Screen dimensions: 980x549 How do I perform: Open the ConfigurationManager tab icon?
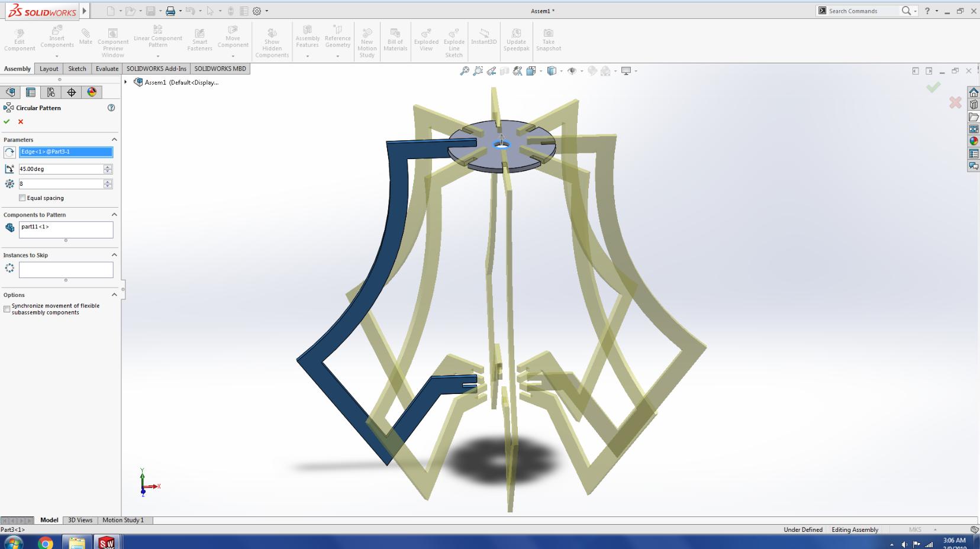click(x=51, y=92)
